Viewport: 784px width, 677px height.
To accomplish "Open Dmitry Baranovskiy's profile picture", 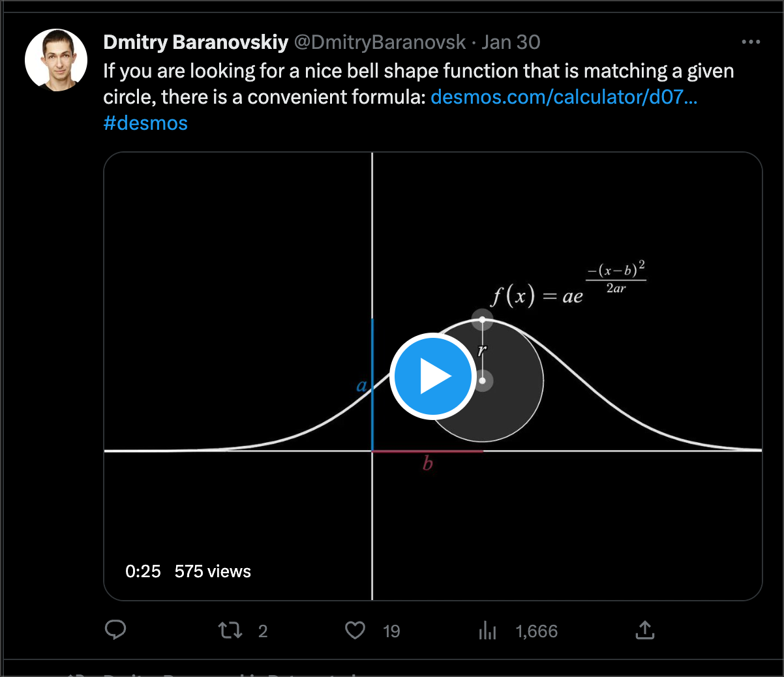I will [56, 59].
